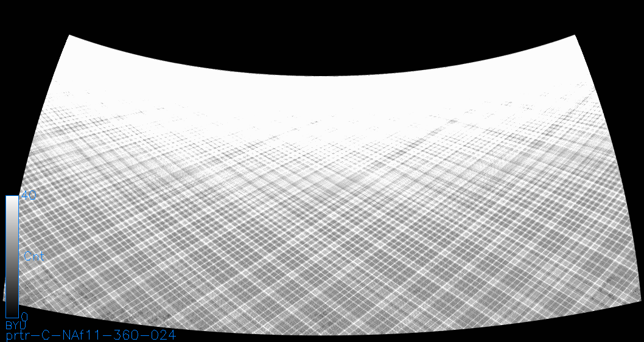Click the prtr-C-NAf11-360-024 file label

[91, 335]
